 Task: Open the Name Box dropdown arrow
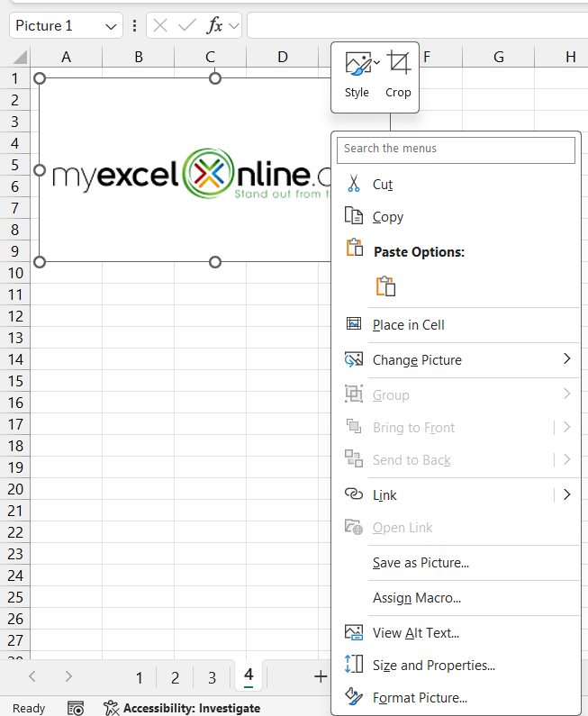(x=111, y=26)
